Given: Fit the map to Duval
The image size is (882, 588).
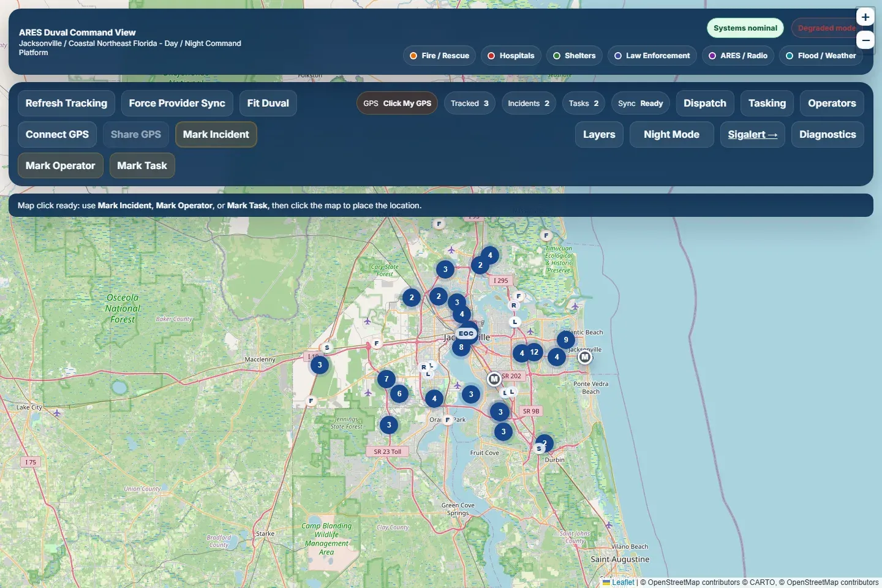Looking at the screenshot, I should (268, 104).
